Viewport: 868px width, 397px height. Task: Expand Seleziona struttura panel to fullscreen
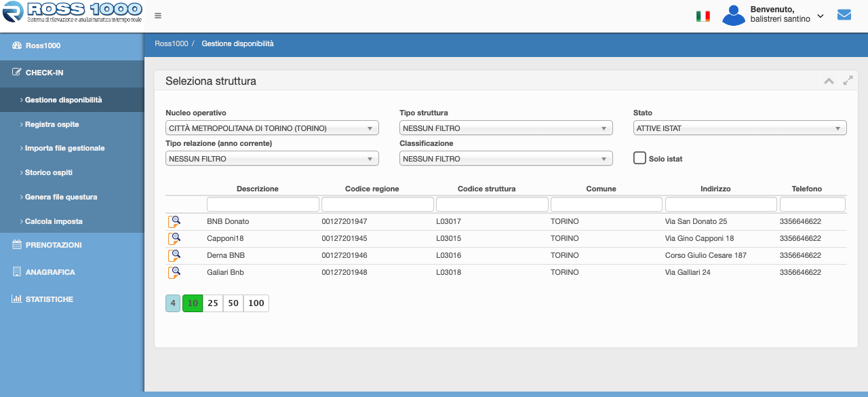(848, 80)
